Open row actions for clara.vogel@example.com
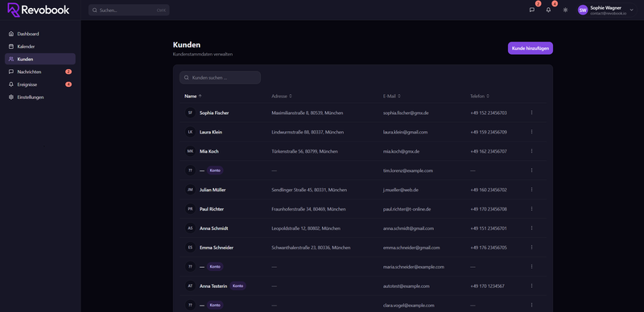The width and height of the screenshot is (644, 312). (x=531, y=305)
